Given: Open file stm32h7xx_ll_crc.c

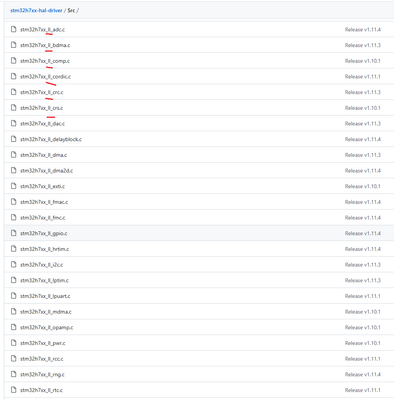Looking at the screenshot, I should click(x=42, y=92).
